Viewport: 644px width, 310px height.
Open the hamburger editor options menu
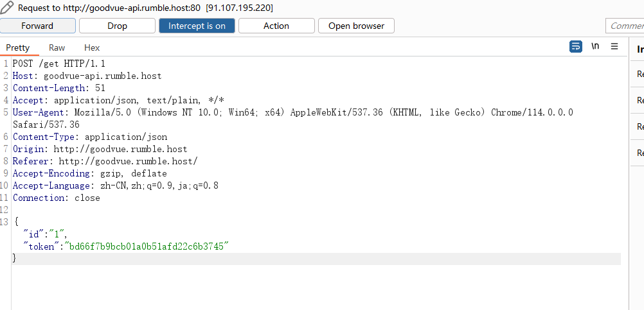614,46
